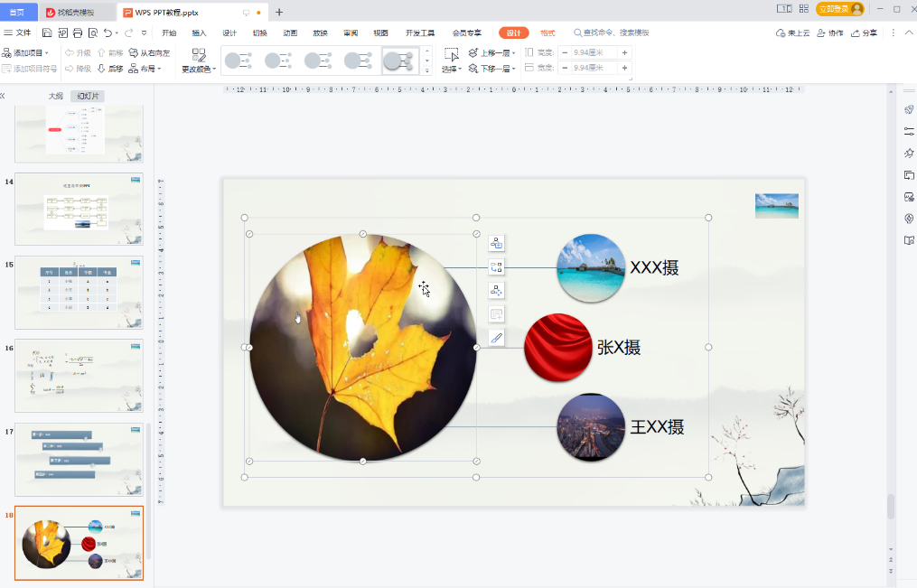Click the Collaborate (协作) icon
The width and height of the screenshot is (917, 588).
[829, 33]
